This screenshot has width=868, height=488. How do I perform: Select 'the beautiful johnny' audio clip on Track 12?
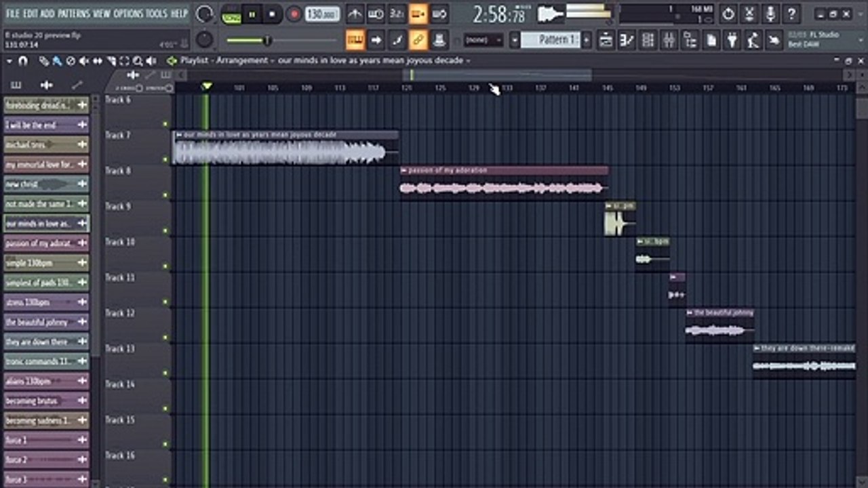point(719,325)
